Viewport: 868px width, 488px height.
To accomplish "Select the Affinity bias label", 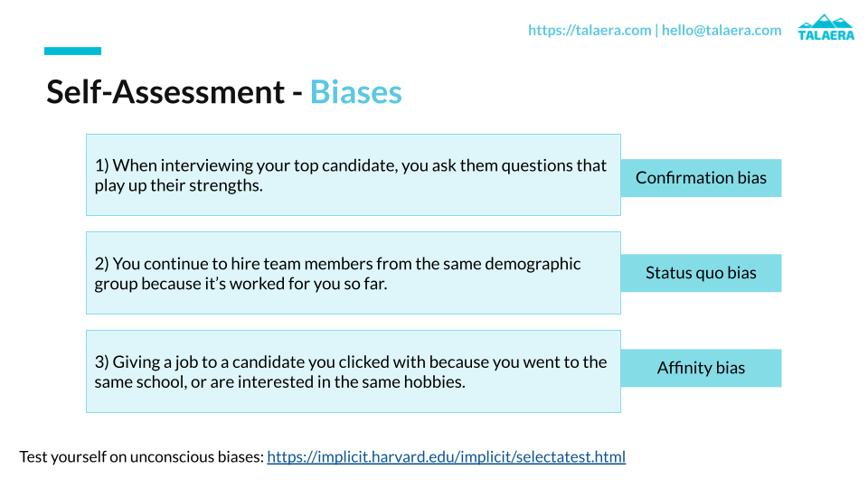I will click(701, 368).
